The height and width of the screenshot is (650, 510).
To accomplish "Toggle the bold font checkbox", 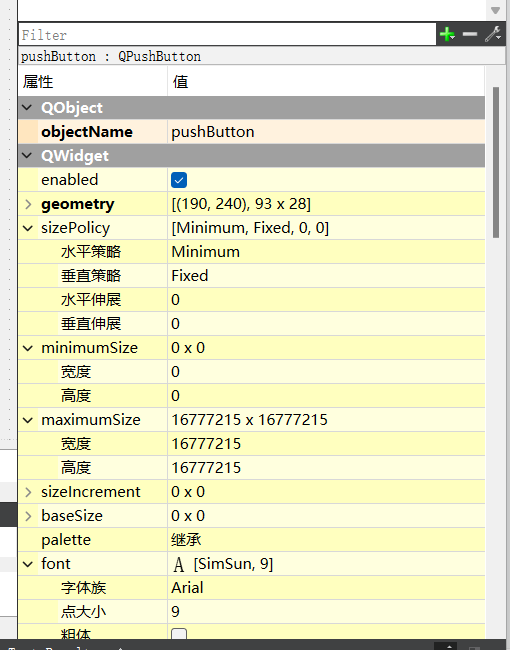I will (179, 633).
